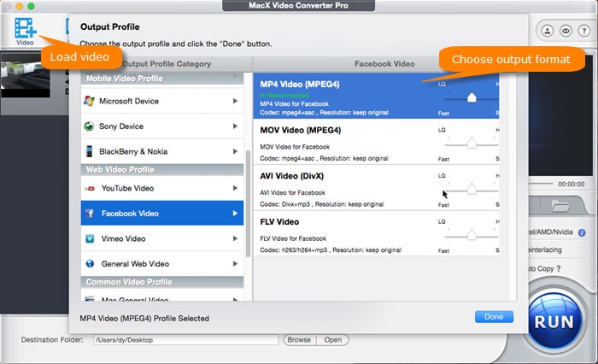Click the BlackBerry & Nokia phone icon
This screenshot has width=598, height=364.
(89, 151)
